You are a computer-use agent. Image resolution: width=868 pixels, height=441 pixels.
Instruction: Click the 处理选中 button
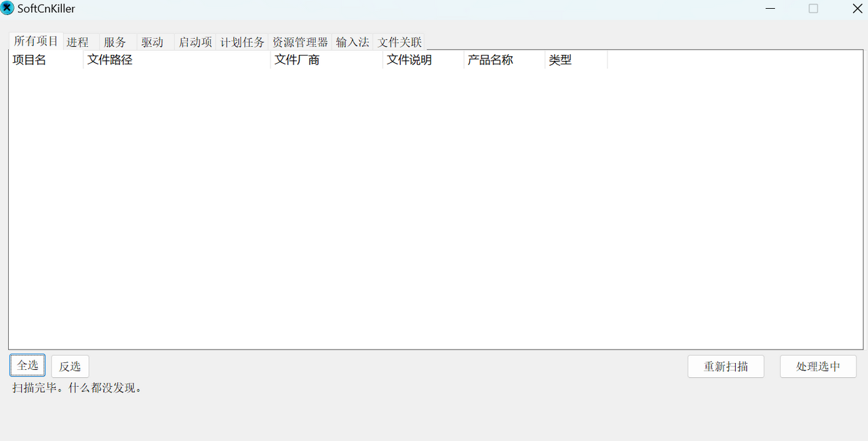818,366
